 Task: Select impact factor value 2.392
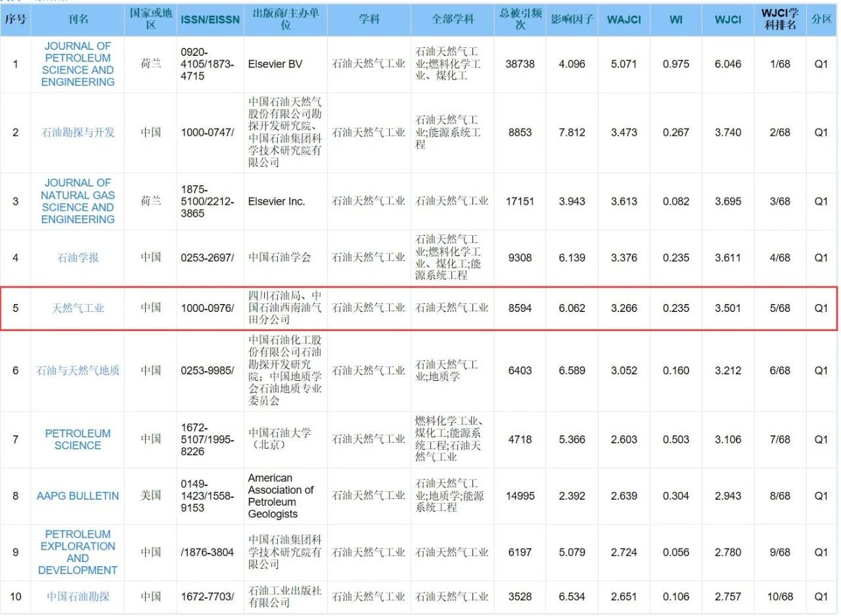[572, 496]
